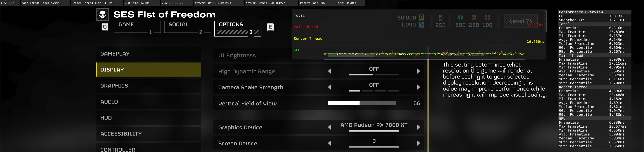Screen dimensions: 644x152
Task: Click the 50,000 requisition amount
Action: [x=407, y=17]
